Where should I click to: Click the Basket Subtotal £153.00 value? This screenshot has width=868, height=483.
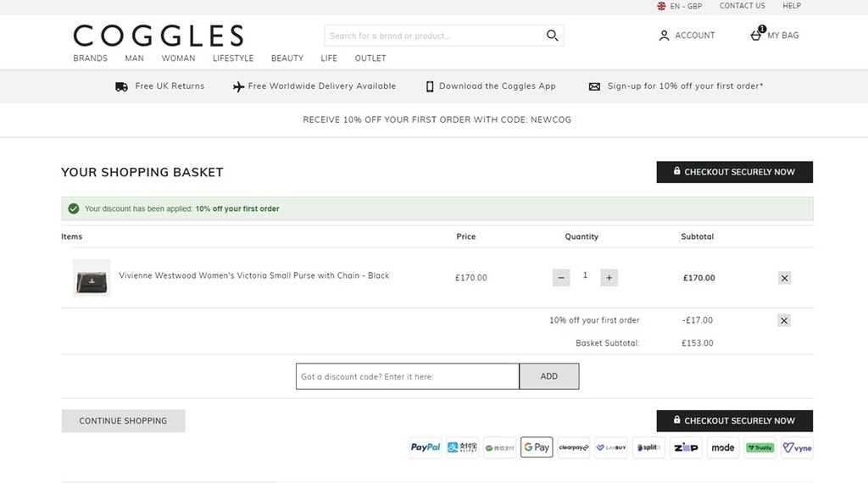(698, 343)
